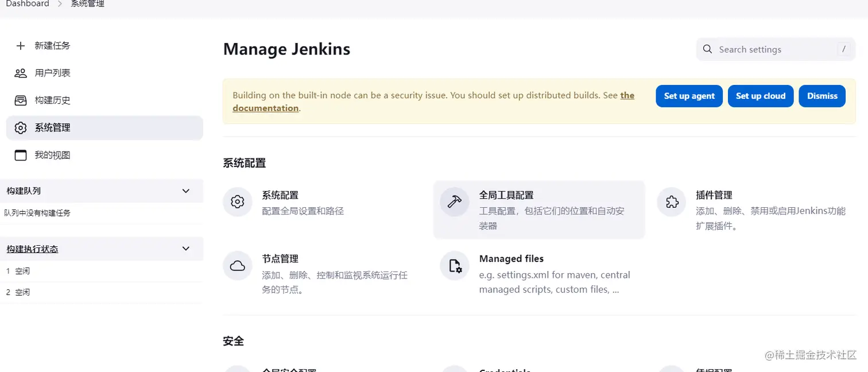The image size is (868, 372).
Task: Open 插件管理 card title
Action: coord(714,195)
